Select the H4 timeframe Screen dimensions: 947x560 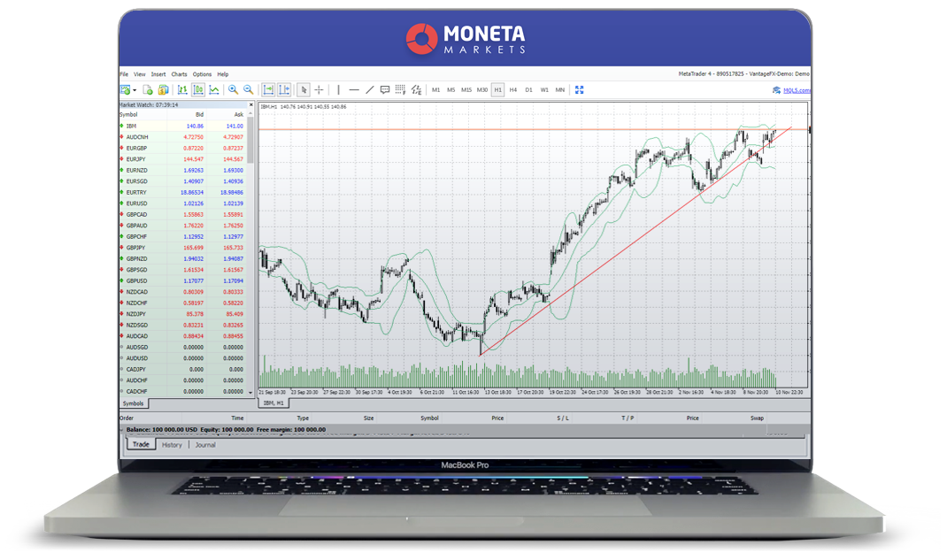click(x=512, y=90)
